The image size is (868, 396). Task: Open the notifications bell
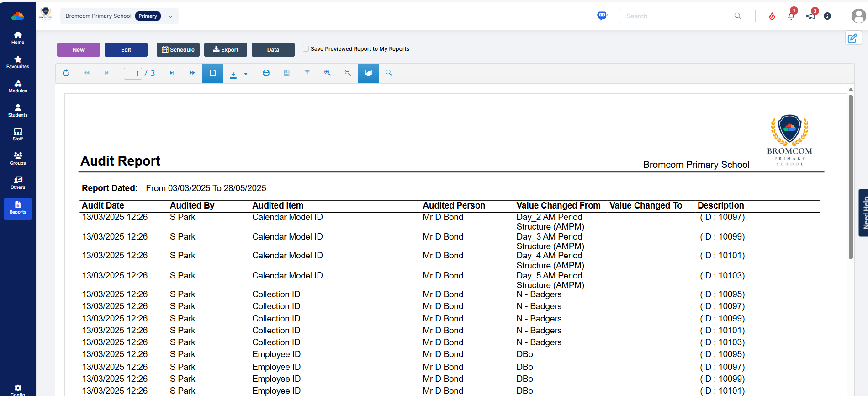(x=791, y=16)
